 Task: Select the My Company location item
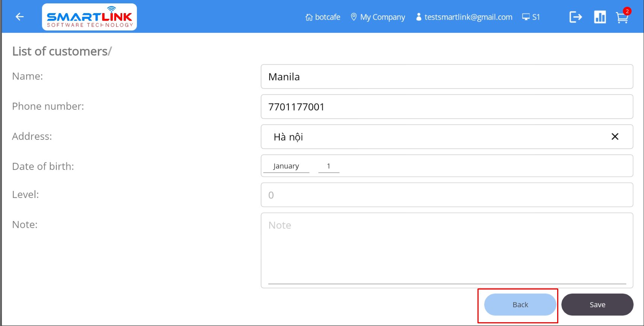[378, 17]
